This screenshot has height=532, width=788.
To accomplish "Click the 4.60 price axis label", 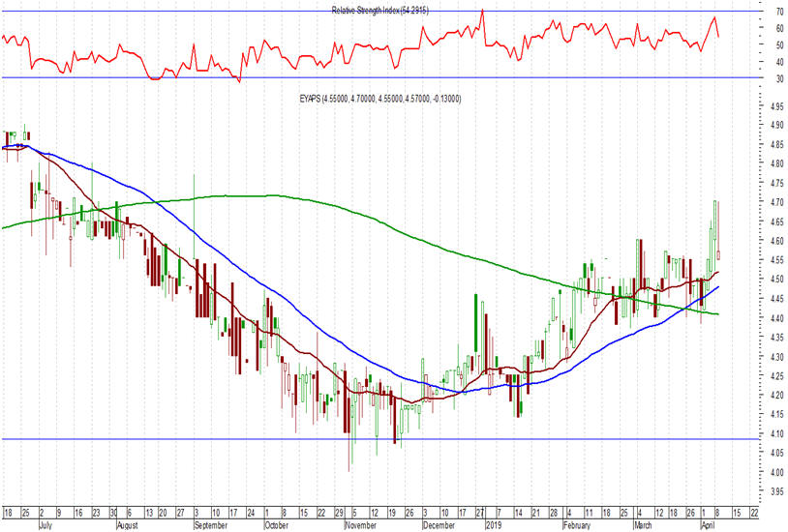I will (776, 241).
